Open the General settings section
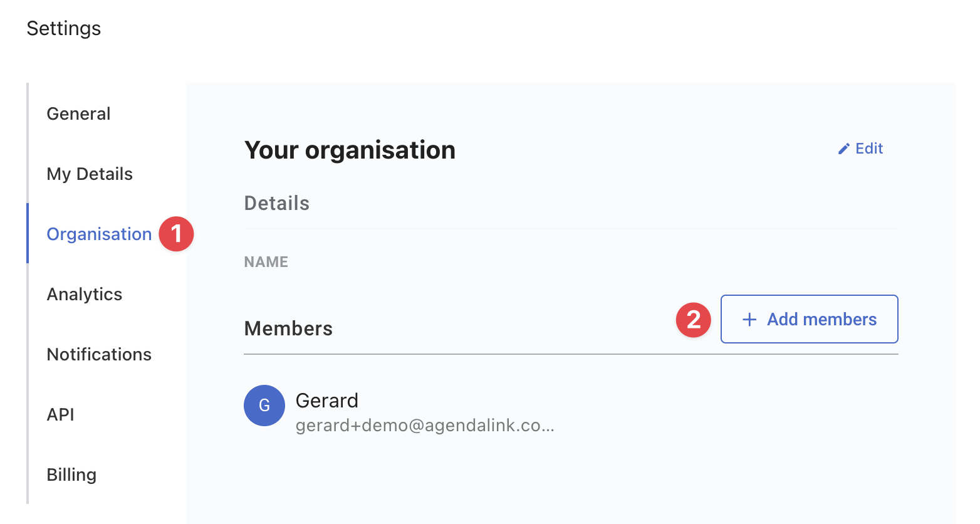Screen dimensions: 980x524 [x=78, y=113]
